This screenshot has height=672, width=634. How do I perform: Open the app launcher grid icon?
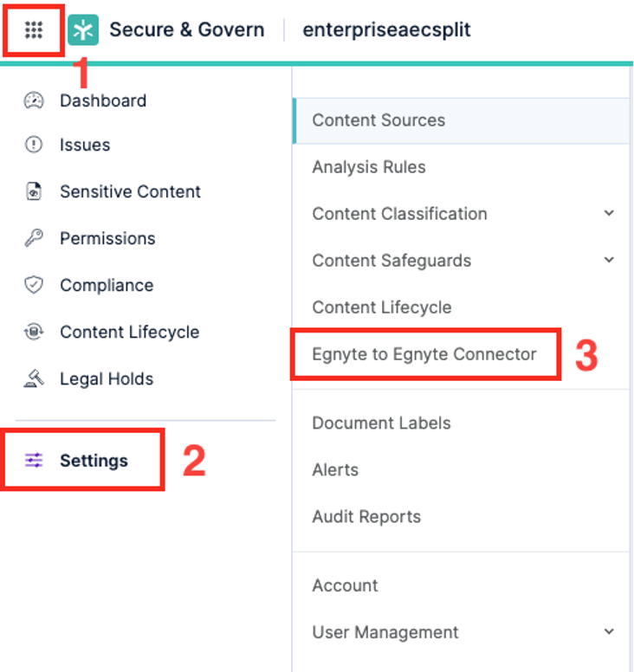[x=34, y=30]
